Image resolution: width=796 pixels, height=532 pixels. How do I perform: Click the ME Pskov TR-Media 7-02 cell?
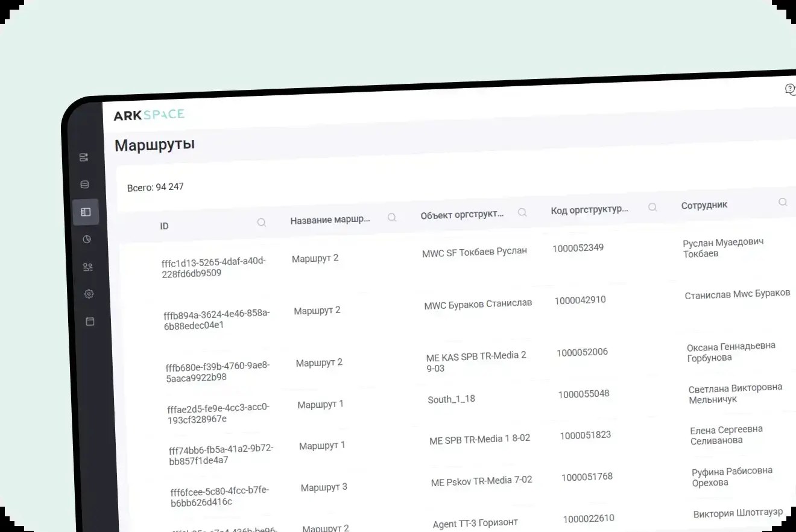click(482, 481)
